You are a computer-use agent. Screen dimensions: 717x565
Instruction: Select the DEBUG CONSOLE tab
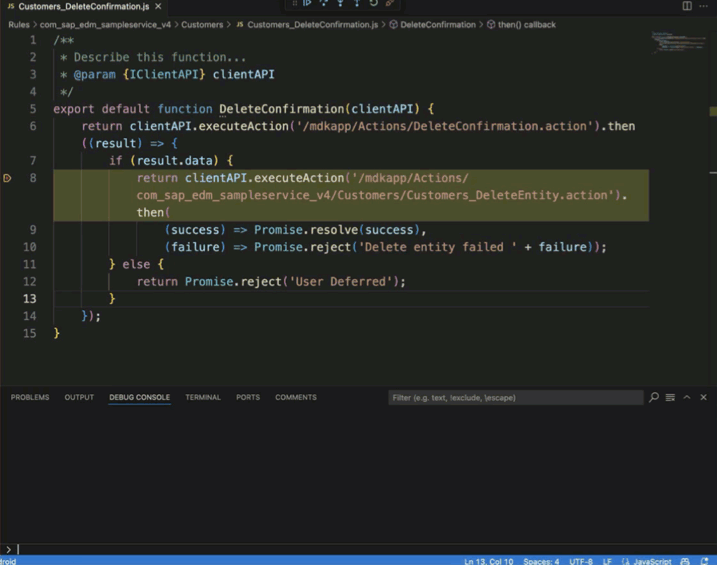pyautogui.click(x=139, y=397)
